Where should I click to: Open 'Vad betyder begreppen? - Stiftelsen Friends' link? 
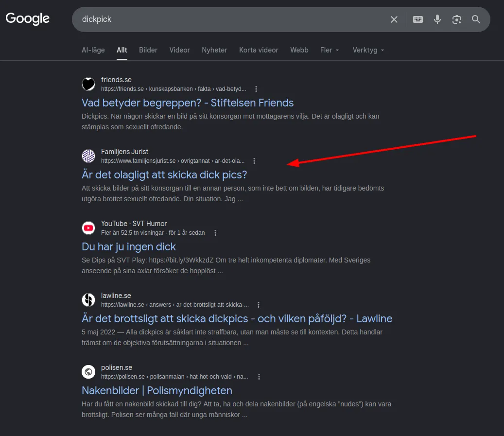[x=188, y=103]
